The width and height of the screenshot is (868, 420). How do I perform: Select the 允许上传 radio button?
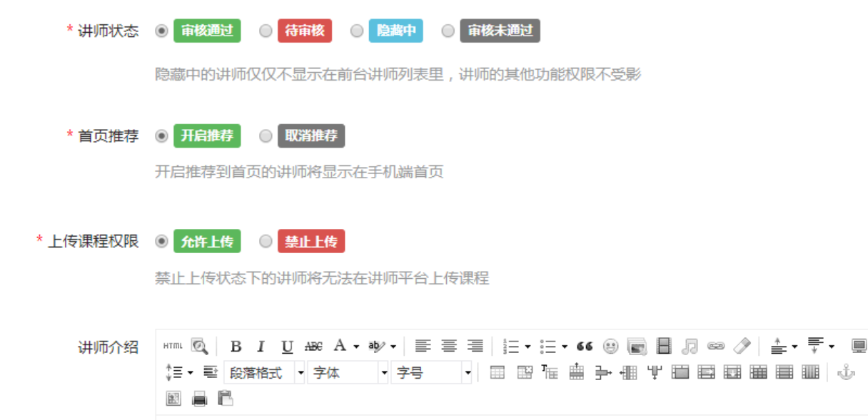pyautogui.click(x=161, y=241)
